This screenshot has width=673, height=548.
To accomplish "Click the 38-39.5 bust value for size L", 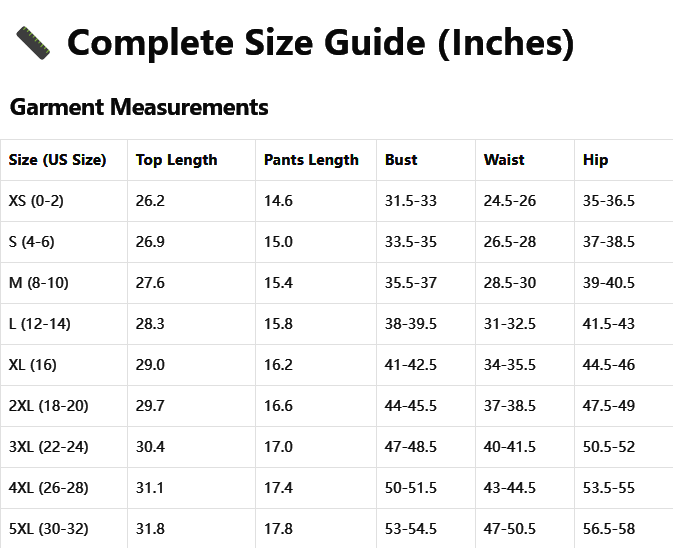I will click(411, 324).
